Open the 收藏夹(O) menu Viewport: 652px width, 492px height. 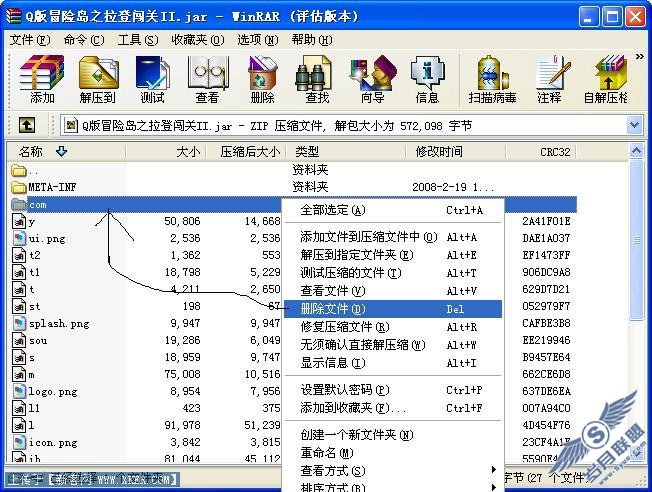click(198, 40)
